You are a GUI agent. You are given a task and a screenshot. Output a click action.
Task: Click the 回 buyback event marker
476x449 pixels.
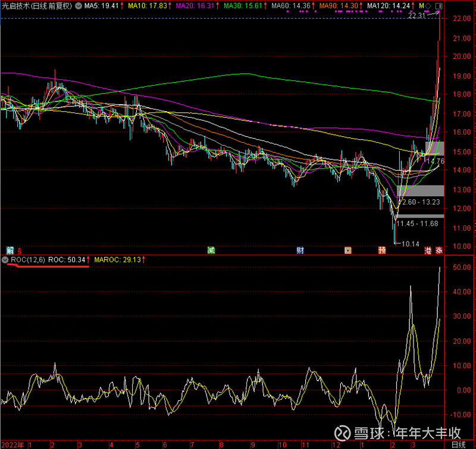[x=348, y=250]
